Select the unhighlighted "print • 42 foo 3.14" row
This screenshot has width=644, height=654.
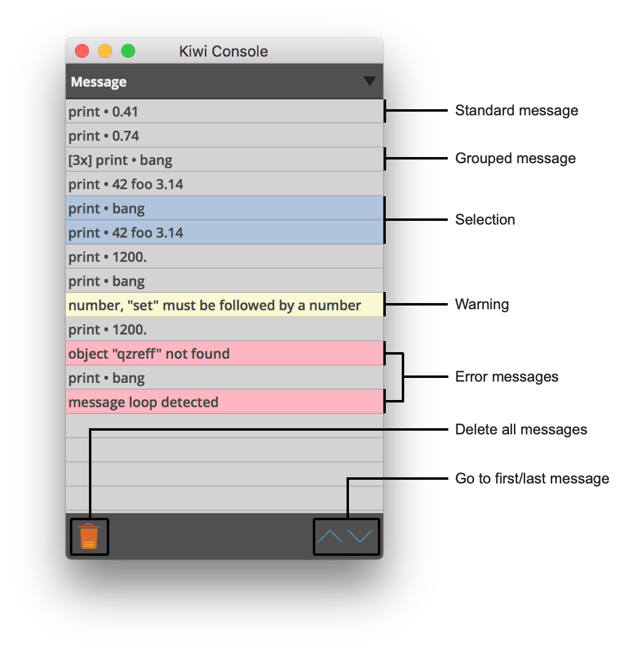click(224, 184)
